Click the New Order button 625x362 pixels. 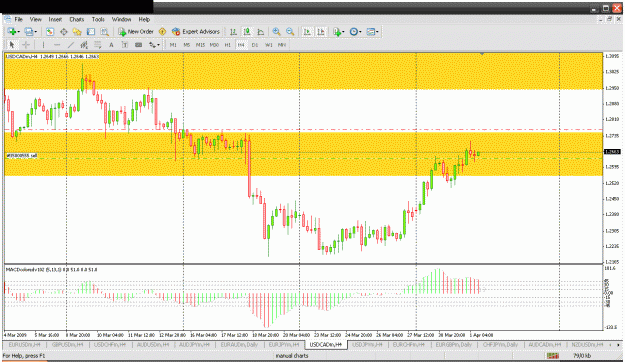point(136,31)
